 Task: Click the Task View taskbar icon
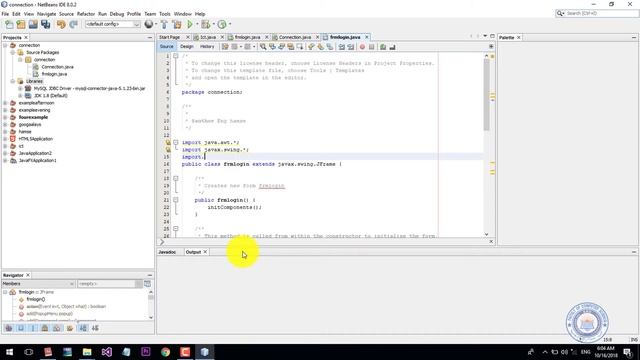point(29,352)
